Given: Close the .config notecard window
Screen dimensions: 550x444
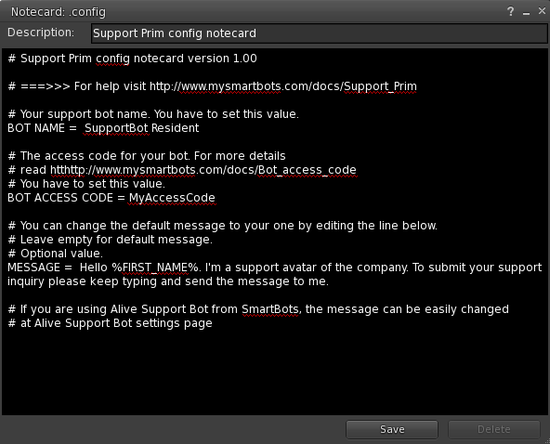Looking at the screenshot, I should 542,12.
